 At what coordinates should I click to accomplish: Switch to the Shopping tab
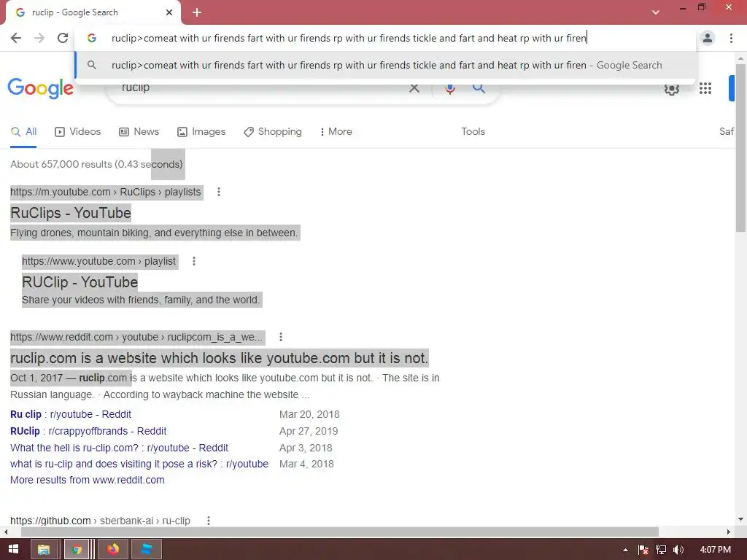pyautogui.click(x=273, y=132)
